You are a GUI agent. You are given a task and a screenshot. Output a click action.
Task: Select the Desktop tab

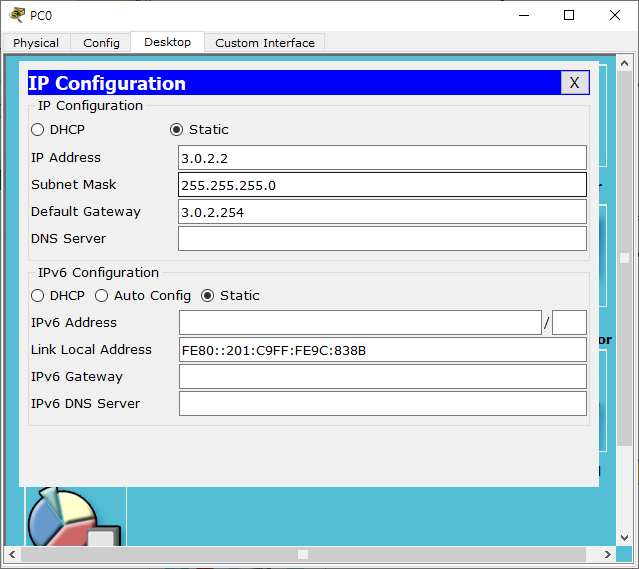point(167,42)
